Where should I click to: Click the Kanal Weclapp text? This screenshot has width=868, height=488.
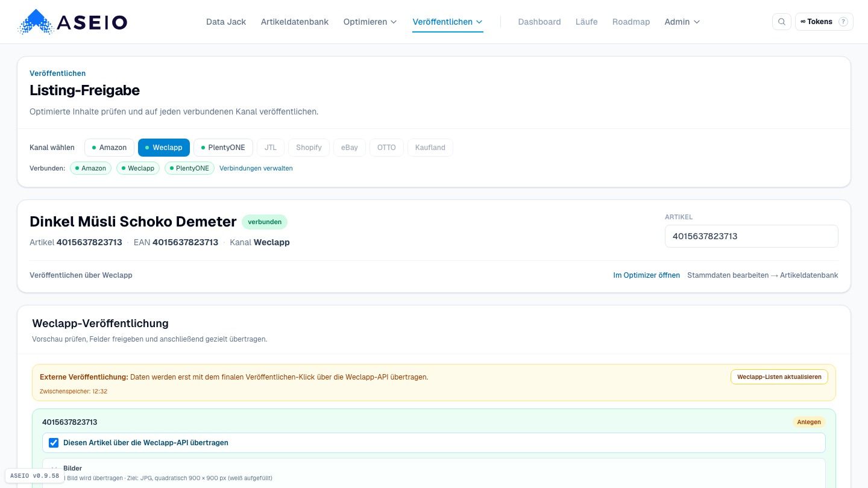point(260,242)
